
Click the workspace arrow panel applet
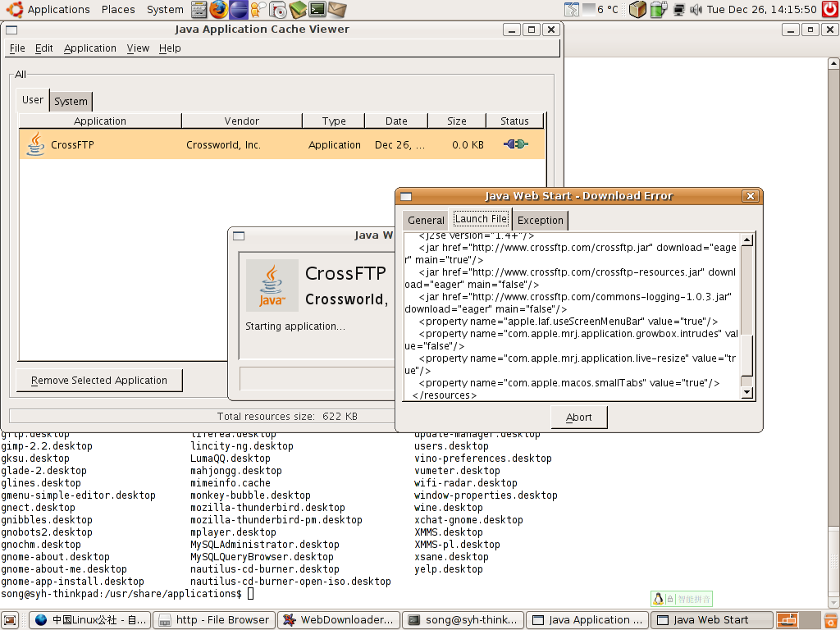coord(572,9)
